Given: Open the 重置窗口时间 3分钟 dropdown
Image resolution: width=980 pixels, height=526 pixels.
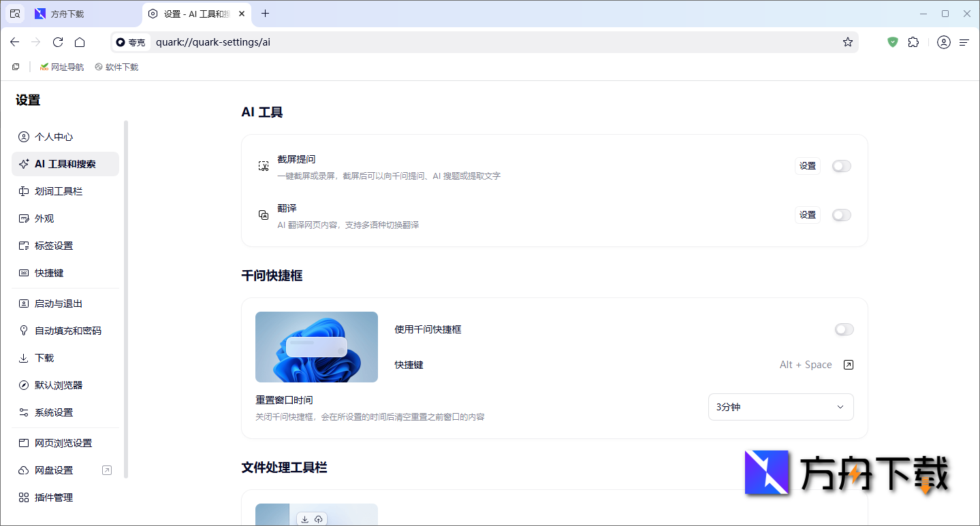Looking at the screenshot, I should [x=780, y=406].
